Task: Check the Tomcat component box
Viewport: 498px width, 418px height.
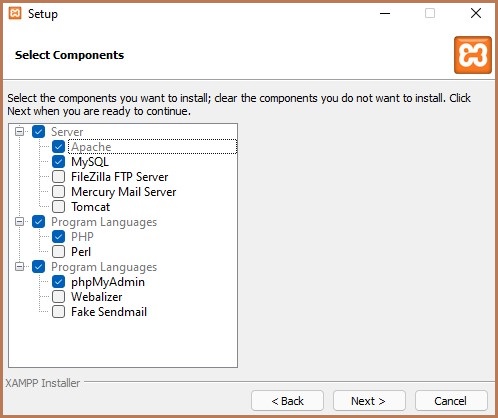Action: coord(58,207)
